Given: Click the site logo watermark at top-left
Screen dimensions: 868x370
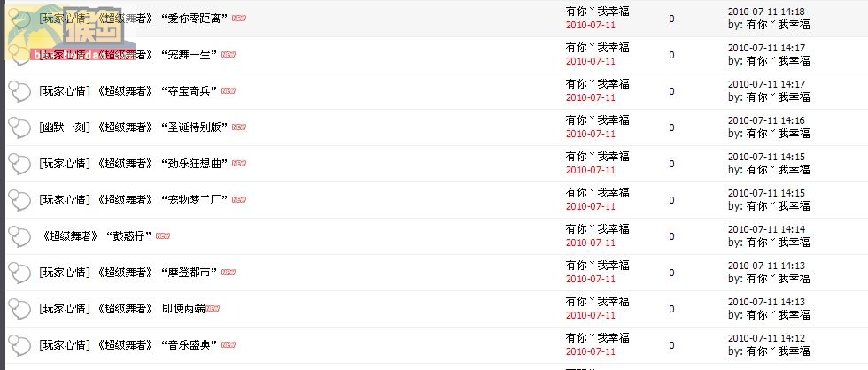Looking at the screenshot, I should 71,32.
